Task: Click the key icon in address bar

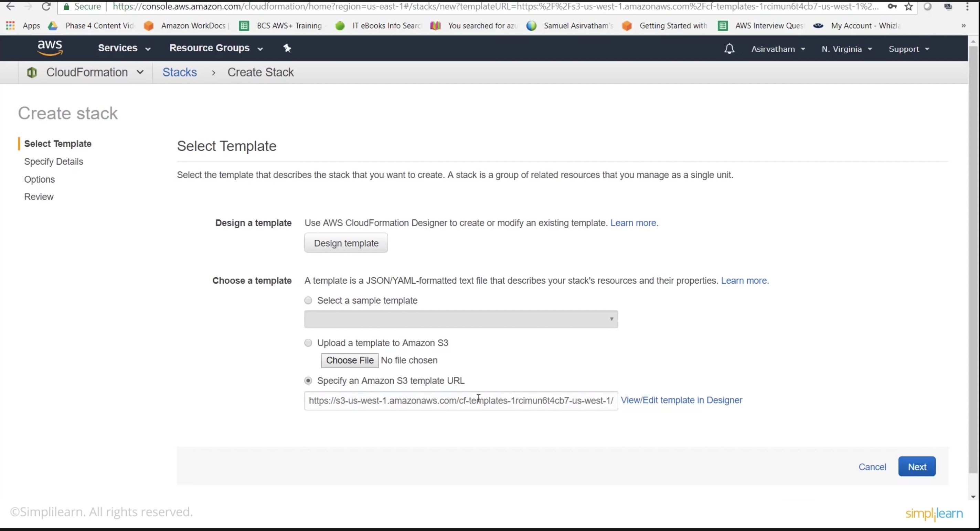Action: click(x=892, y=7)
